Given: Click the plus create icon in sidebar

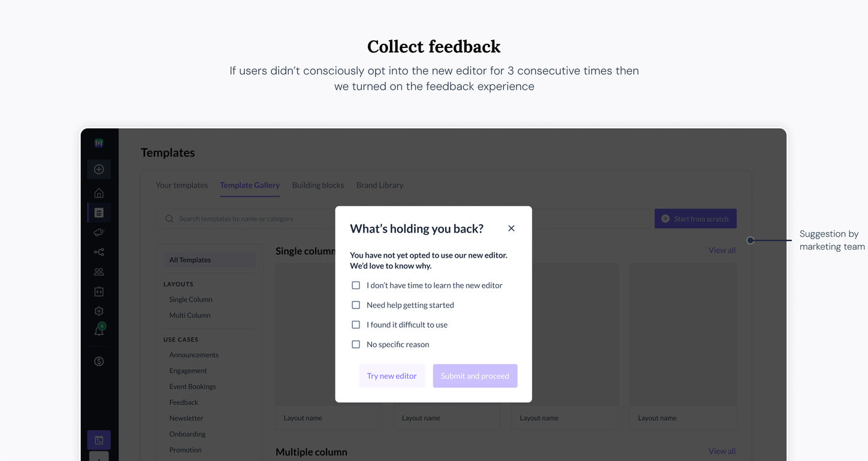Looking at the screenshot, I should point(99,170).
